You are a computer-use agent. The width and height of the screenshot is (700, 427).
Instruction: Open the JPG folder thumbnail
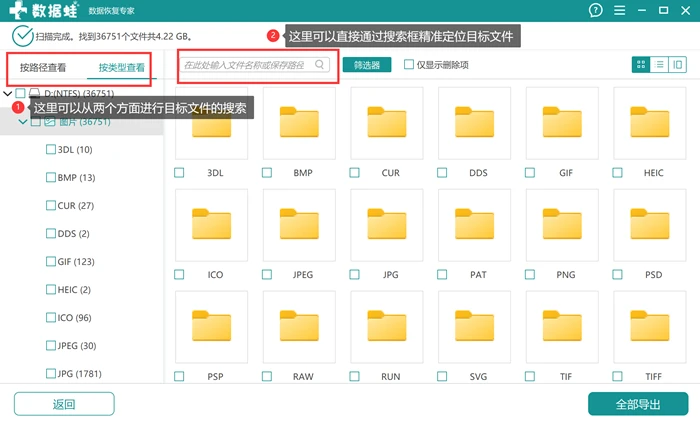387,225
